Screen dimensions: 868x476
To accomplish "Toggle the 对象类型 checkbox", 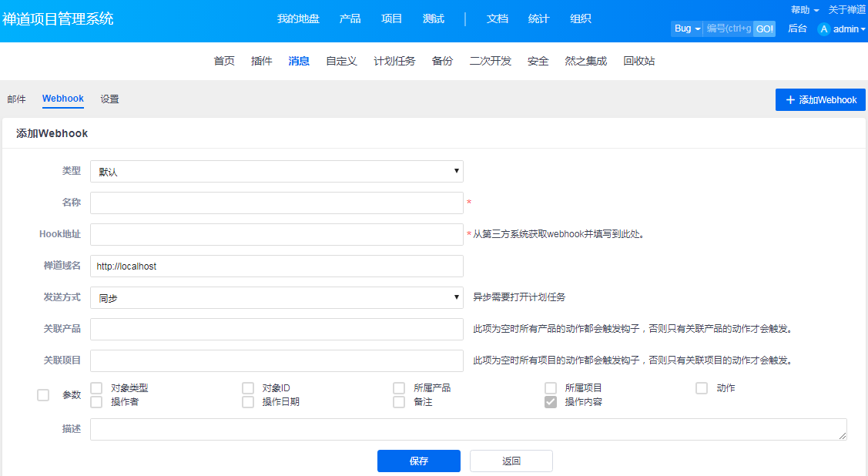I will pyautogui.click(x=96, y=388).
